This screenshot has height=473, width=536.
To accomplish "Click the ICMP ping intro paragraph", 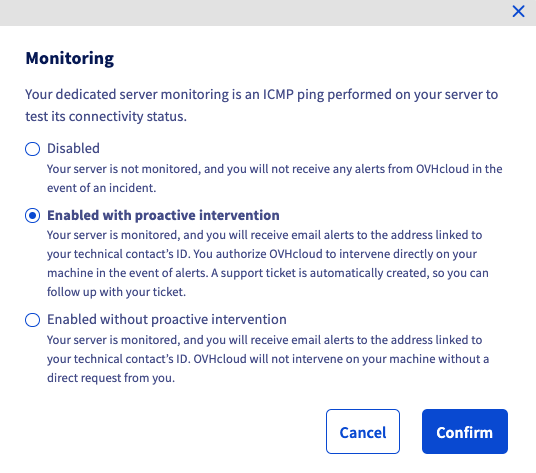I will click(x=262, y=105).
